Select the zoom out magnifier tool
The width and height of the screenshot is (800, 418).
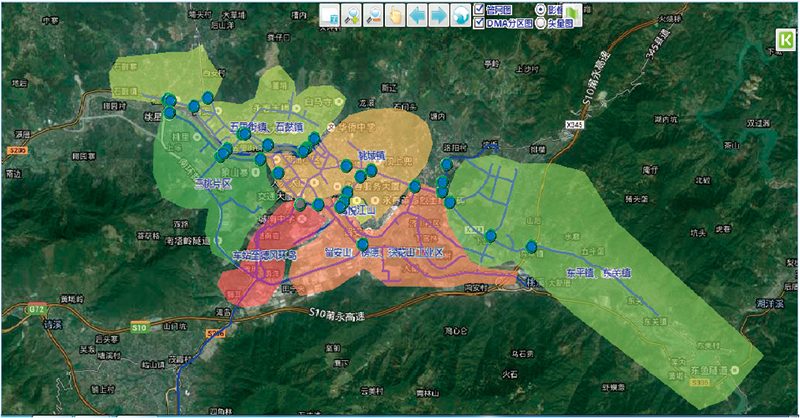click(x=374, y=15)
